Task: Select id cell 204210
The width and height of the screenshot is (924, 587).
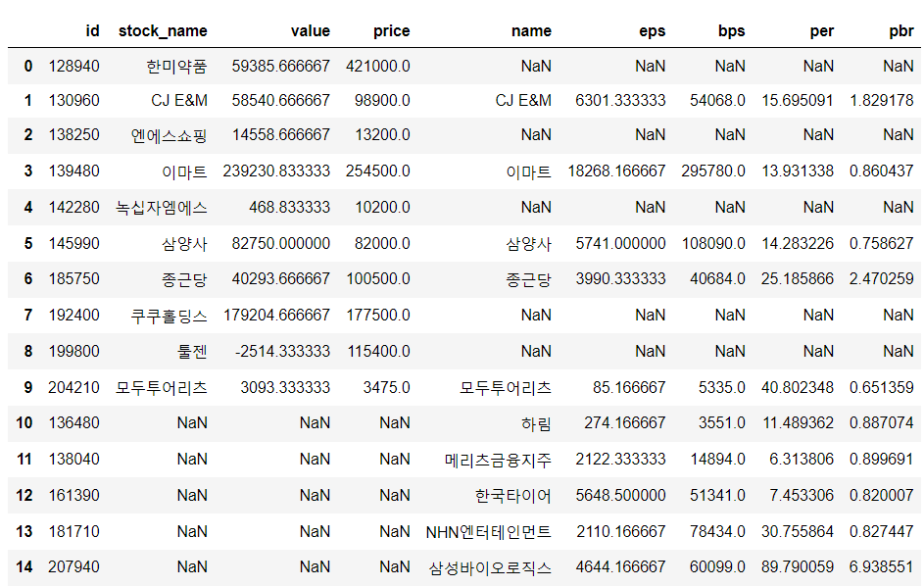Action: pos(73,388)
